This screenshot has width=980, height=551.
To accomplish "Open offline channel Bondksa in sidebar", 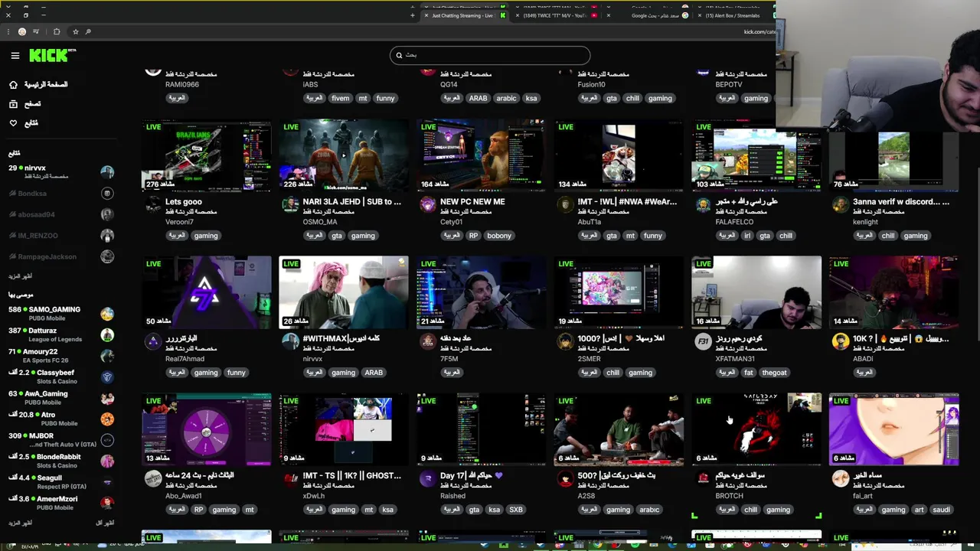I will [60, 194].
